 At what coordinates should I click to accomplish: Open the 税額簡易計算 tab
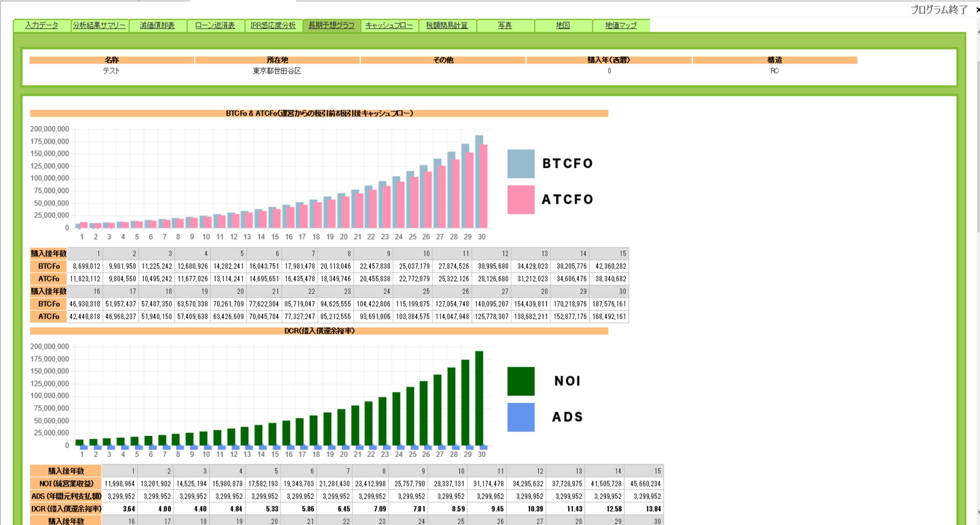[x=447, y=25]
